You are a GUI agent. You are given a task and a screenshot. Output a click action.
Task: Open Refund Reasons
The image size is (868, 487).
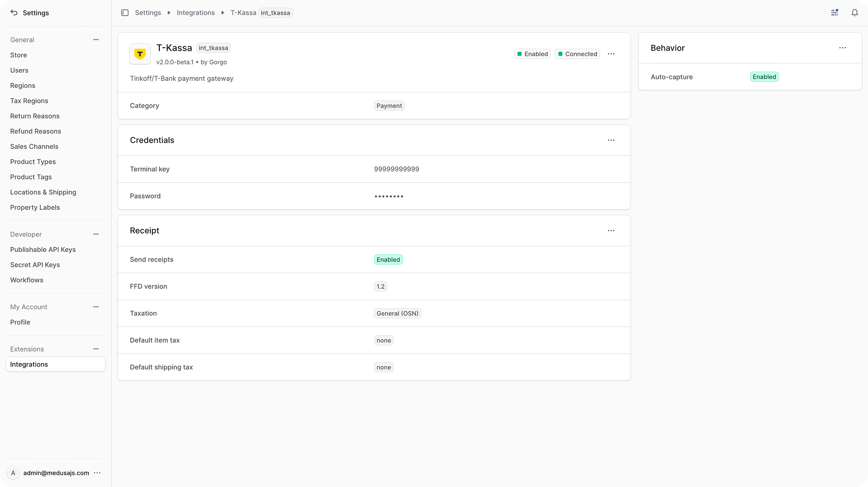tap(55, 131)
